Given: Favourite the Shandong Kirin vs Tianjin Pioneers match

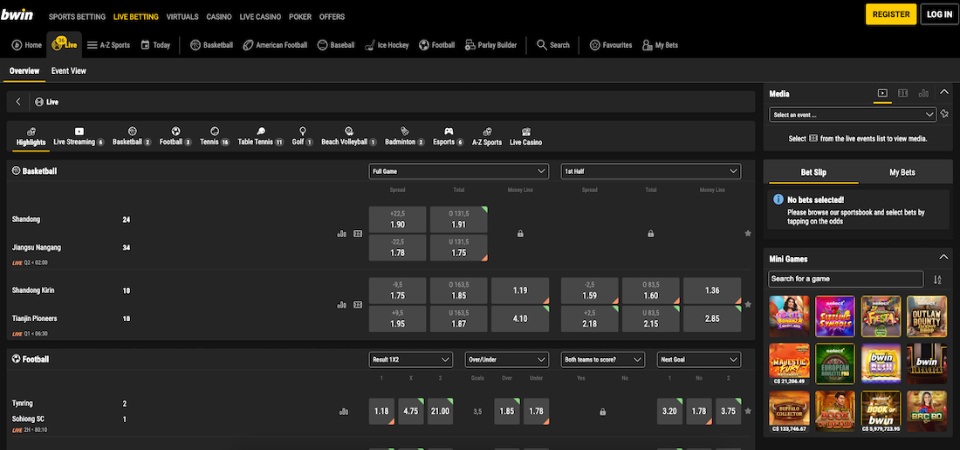Looking at the screenshot, I should (748, 304).
